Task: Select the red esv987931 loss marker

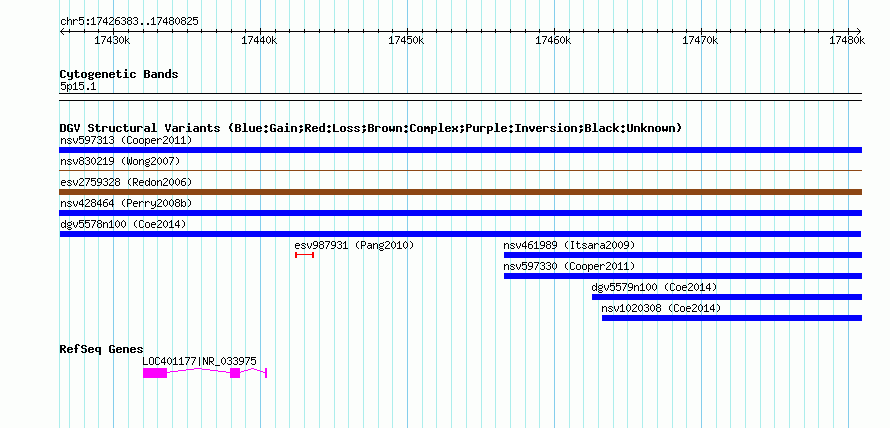Action: coord(304,255)
